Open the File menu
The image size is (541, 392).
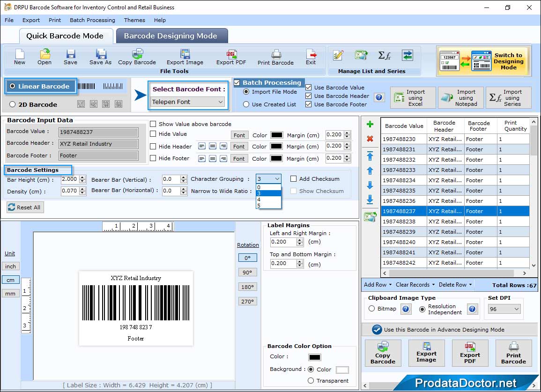9,20
